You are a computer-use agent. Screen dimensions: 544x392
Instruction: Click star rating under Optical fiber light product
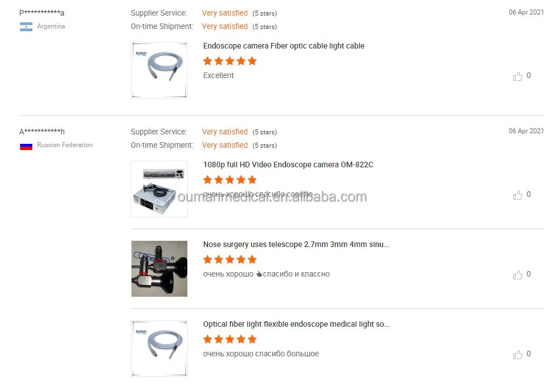pyautogui.click(x=230, y=339)
